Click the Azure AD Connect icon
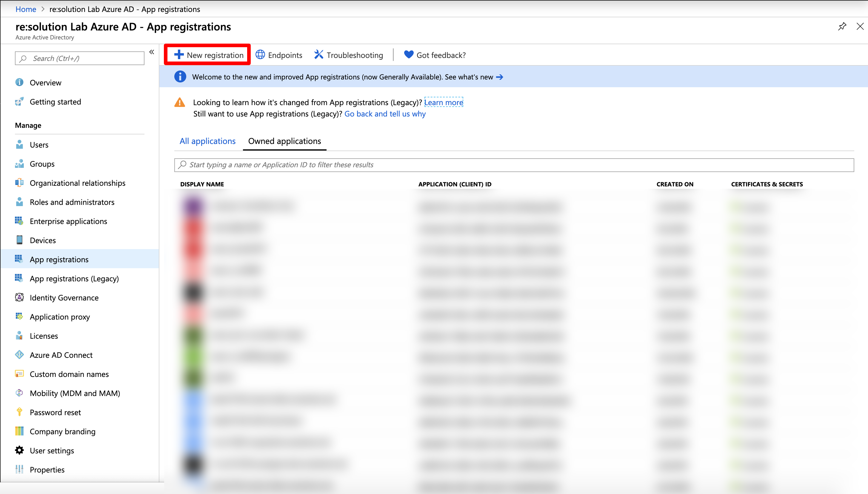This screenshot has width=868, height=494. tap(19, 355)
